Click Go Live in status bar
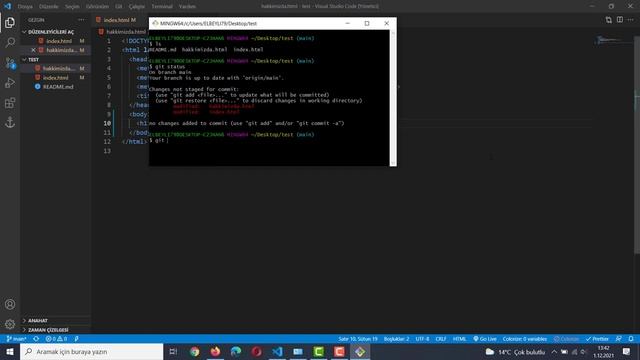Image resolution: width=640 pixels, height=360 pixels. click(x=485, y=339)
